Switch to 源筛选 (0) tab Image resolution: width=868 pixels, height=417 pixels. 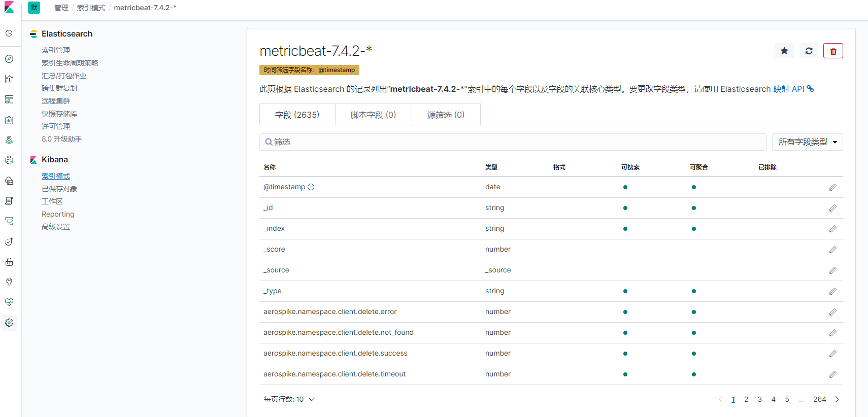click(x=446, y=115)
